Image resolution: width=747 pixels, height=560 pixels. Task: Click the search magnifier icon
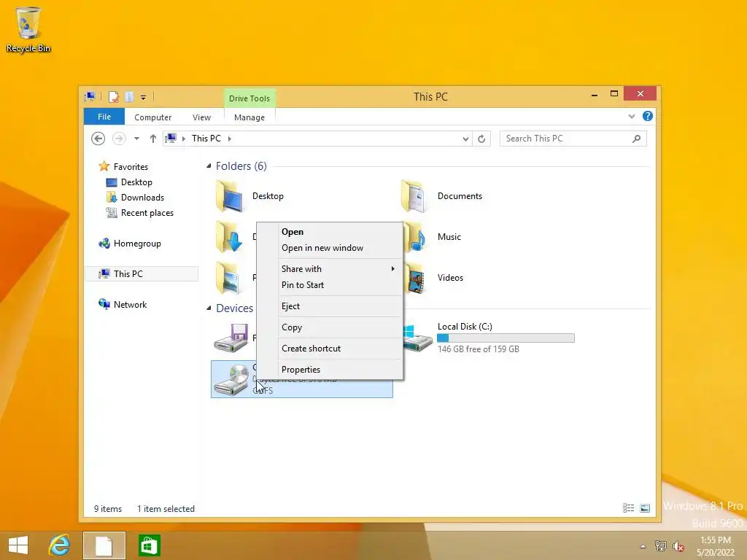[636, 139]
